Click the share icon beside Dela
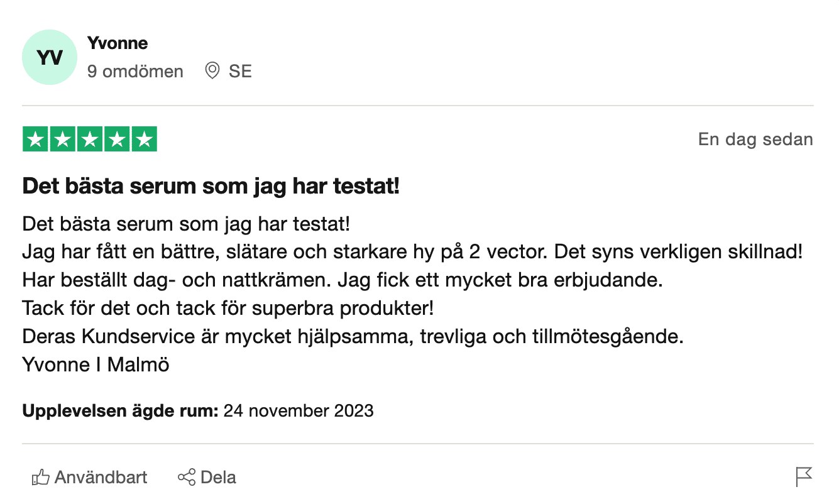 coord(187,478)
